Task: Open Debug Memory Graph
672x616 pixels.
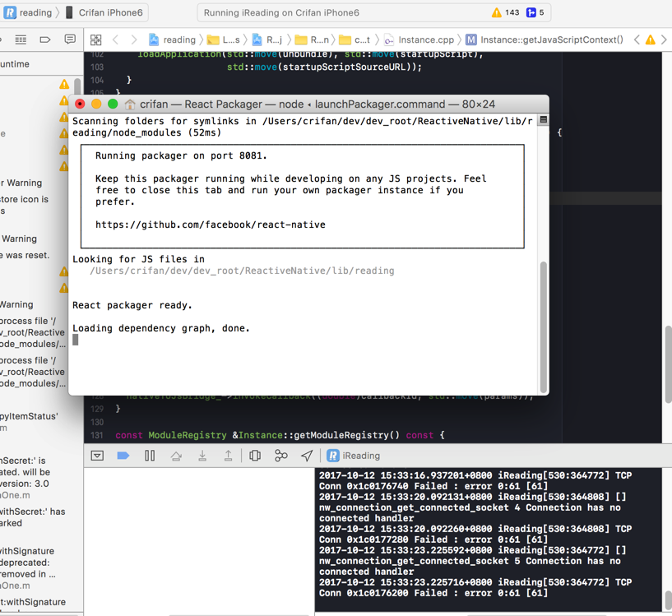Action: click(x=280, y=456)
